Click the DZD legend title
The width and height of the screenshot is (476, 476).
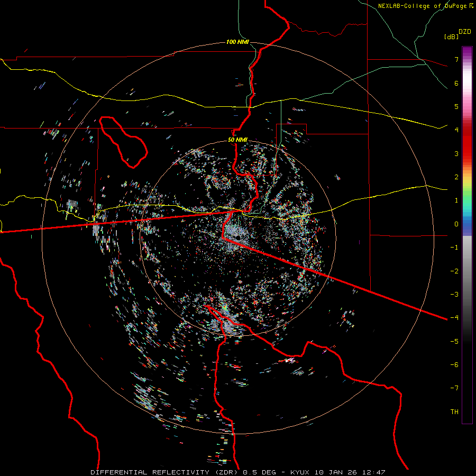(464, 32)
